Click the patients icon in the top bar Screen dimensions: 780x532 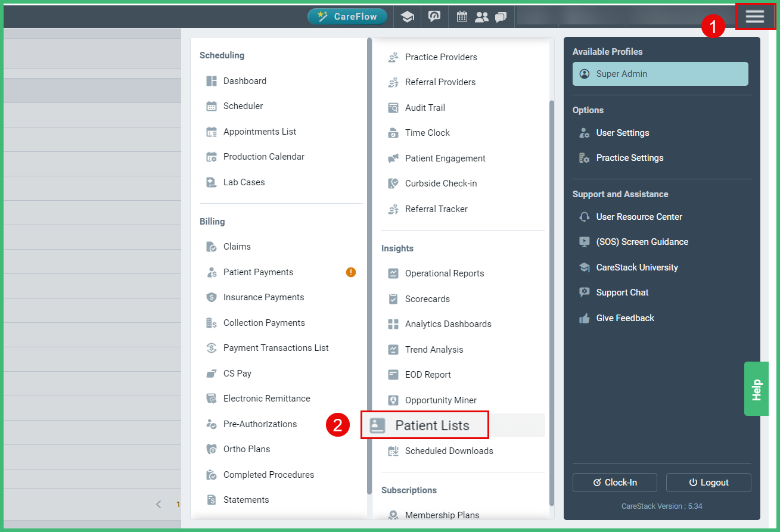[481, 16]
